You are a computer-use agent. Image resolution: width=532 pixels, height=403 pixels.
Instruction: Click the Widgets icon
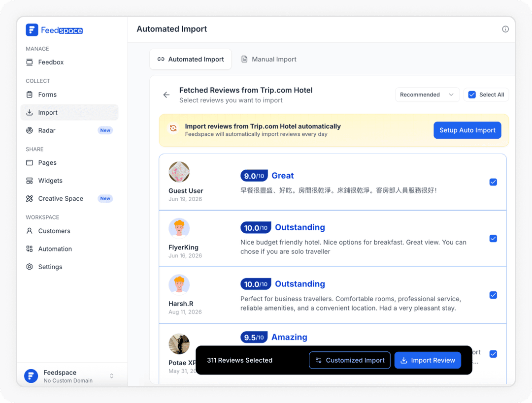(30, 181)
